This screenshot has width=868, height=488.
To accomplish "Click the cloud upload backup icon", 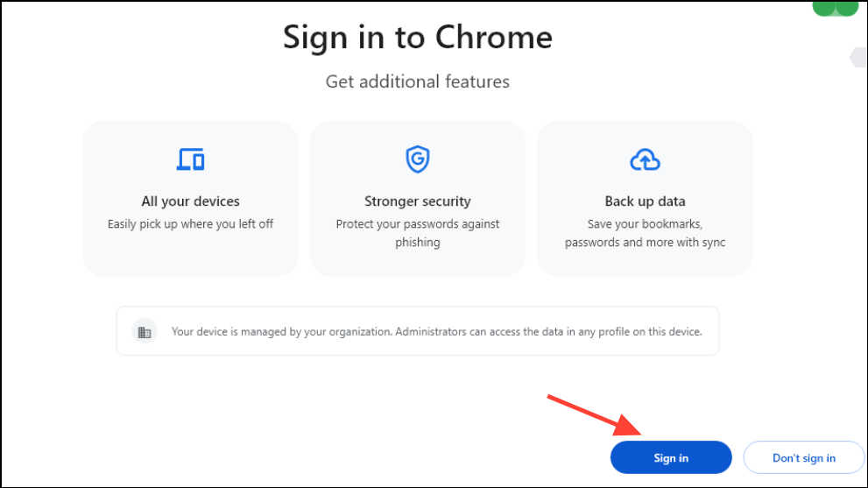I will [645, 159].
